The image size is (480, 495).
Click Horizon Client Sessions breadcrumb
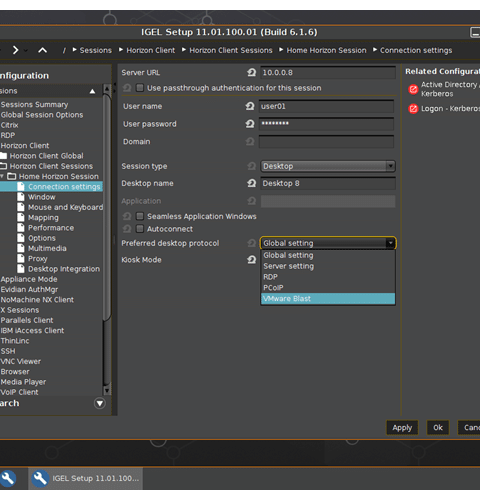point(231,50)
